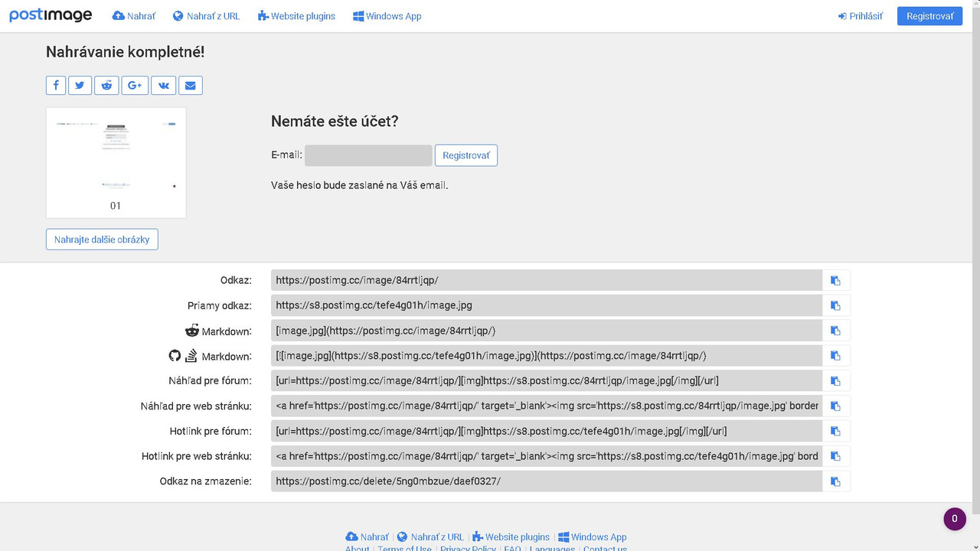
Task: Share upload on Reddit
Action: pos(106,85)
